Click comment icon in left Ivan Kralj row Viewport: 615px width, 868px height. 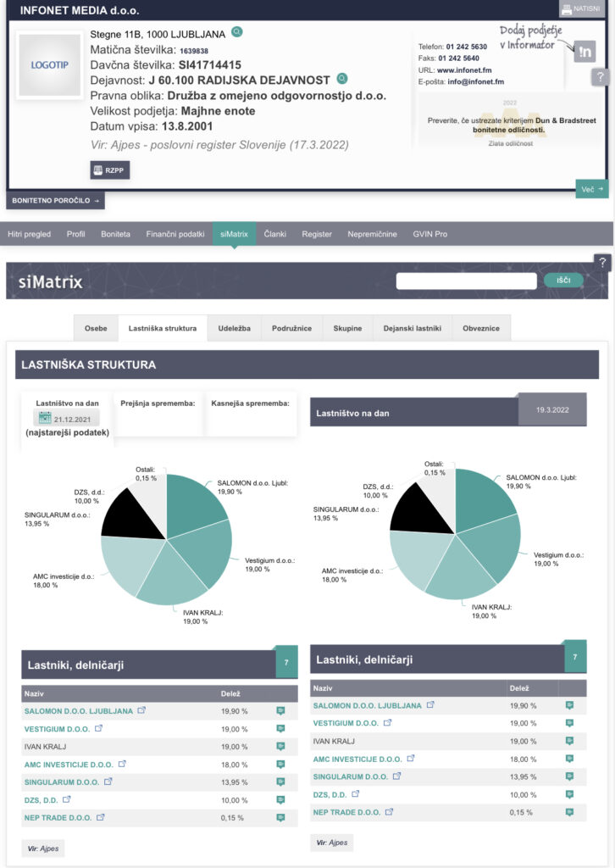[280, 746]
